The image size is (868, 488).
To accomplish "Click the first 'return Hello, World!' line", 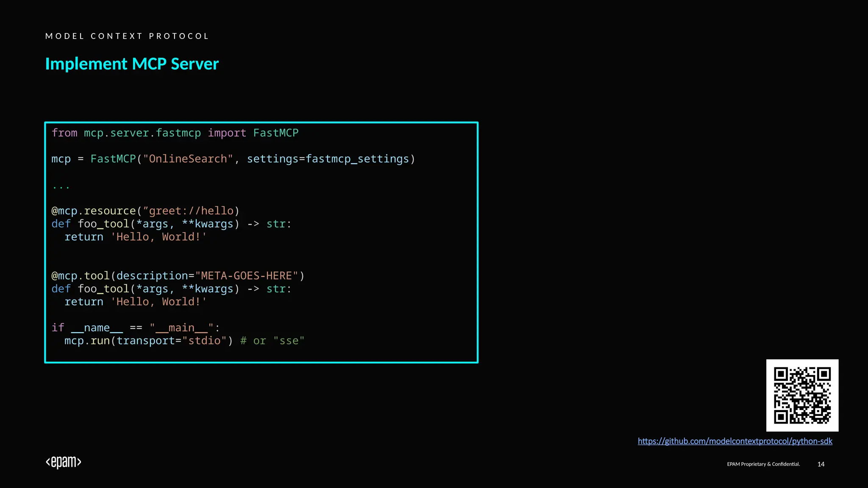I will [x=135, y=237].
